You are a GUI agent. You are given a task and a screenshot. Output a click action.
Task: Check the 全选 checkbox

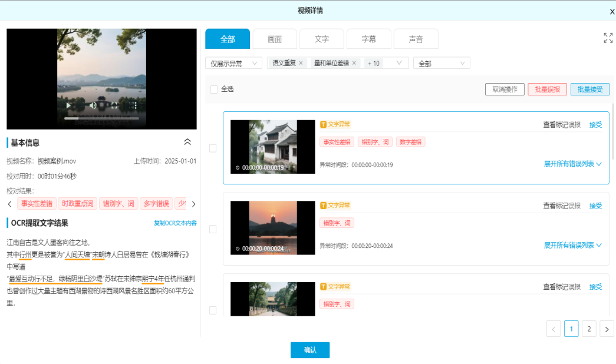point(214,90)
